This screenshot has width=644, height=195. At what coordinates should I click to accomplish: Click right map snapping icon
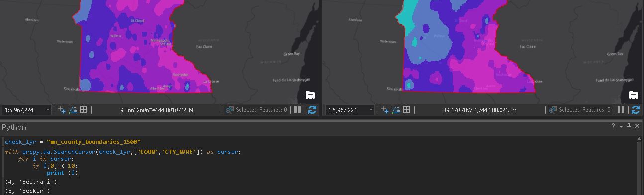384,110
